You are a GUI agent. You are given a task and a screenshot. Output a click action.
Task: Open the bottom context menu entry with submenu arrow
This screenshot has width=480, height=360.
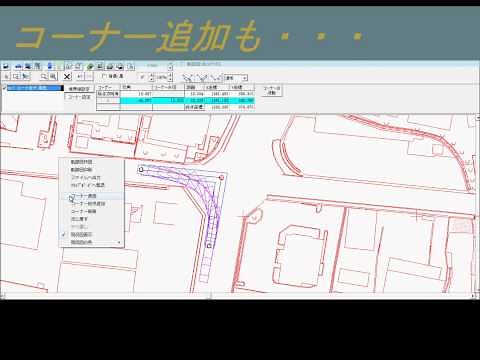pyautogui.click(x=92, y=242)
